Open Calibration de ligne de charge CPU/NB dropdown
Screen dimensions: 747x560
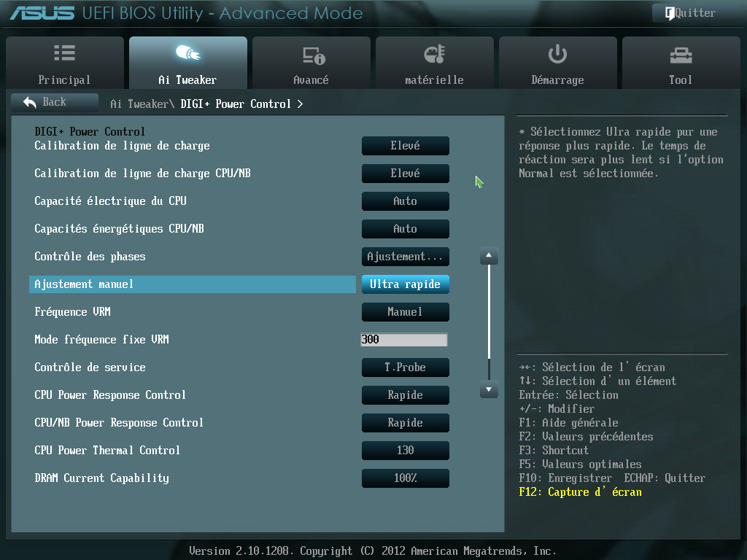[406, 174]
